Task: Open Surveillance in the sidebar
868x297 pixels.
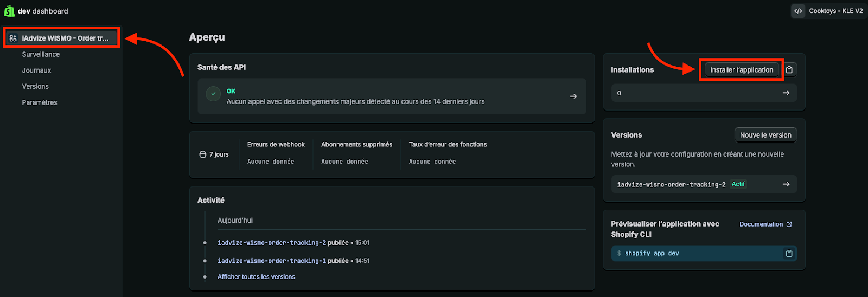Action: pyautogui.click(x=41, y=54)
